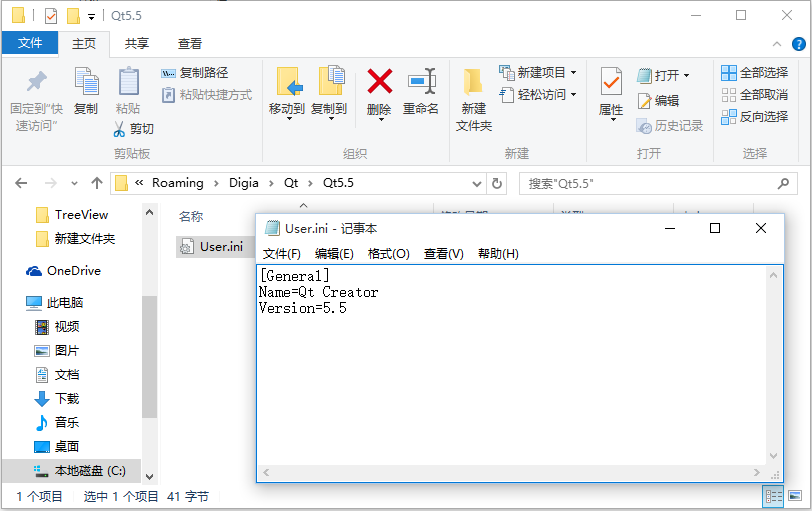This screenshot has width=812, height=511.
Task: Open Notepad Format (格式(O)) menu
Action: click(388, 254)
